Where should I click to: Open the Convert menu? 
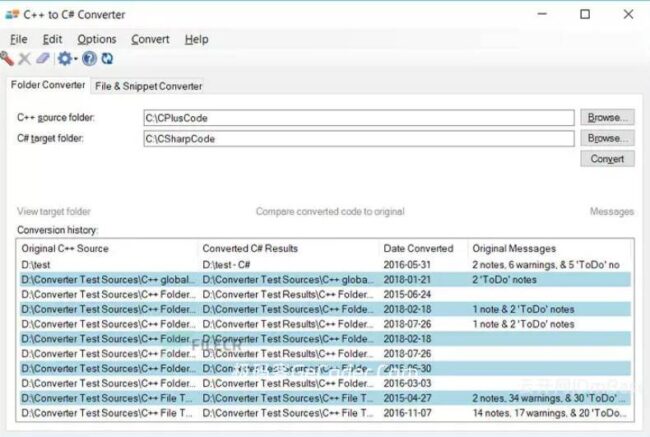[x=150, y=39]
